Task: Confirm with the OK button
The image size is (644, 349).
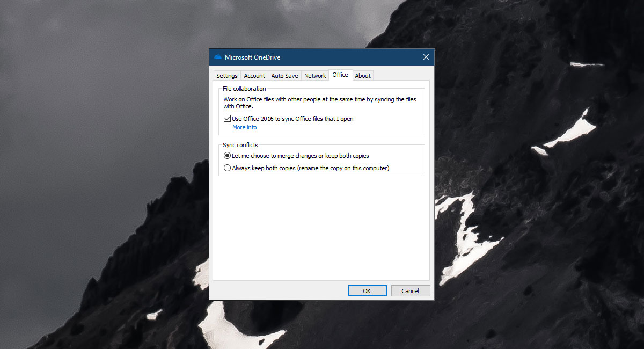Action: tap(367, 291)
